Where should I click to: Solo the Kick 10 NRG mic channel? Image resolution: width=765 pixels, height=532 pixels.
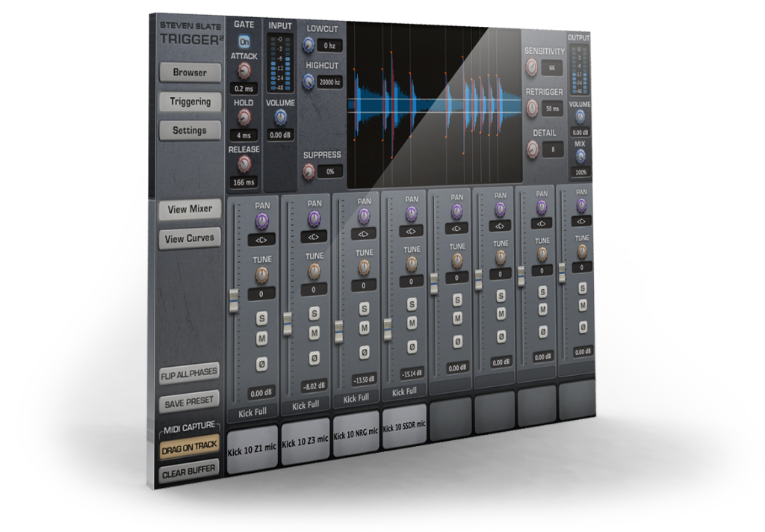tap(364, 309)
